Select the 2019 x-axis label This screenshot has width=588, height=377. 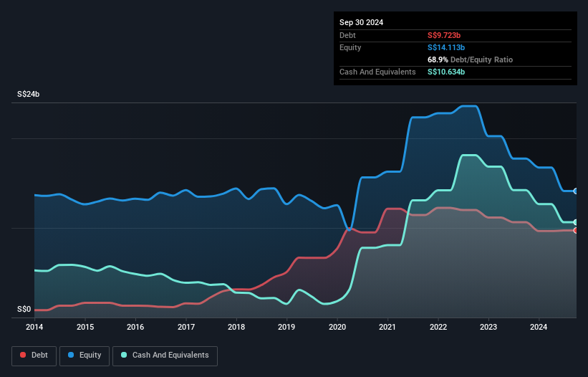[x=286, y=327]
